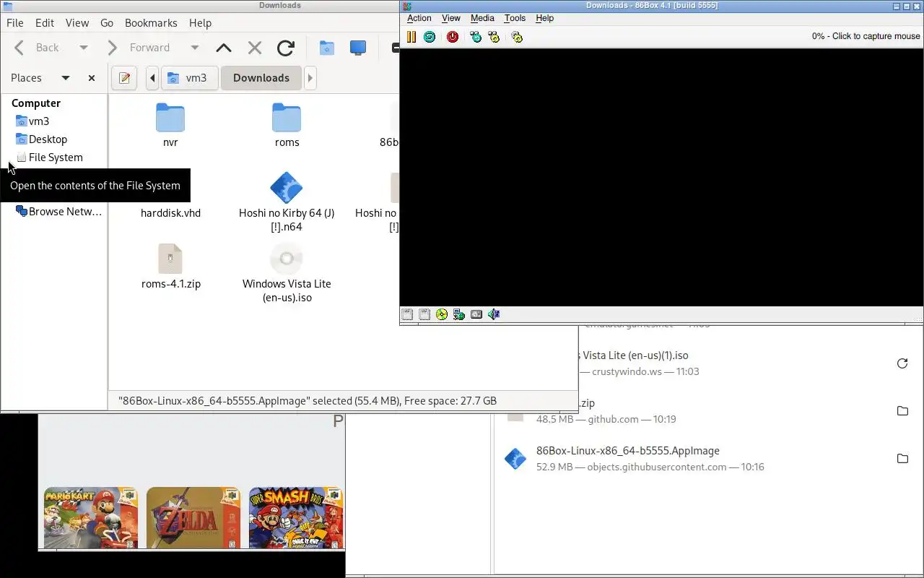Open the Media menu in 86Box
The height and width of the screenshot is (578, 924).
coord(482,18)
